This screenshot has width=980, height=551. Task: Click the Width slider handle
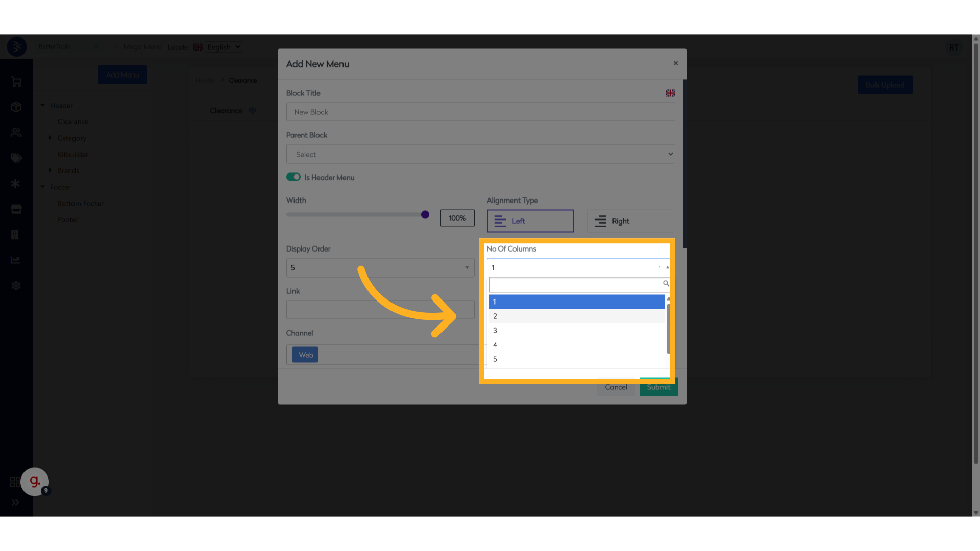point(425,215)
